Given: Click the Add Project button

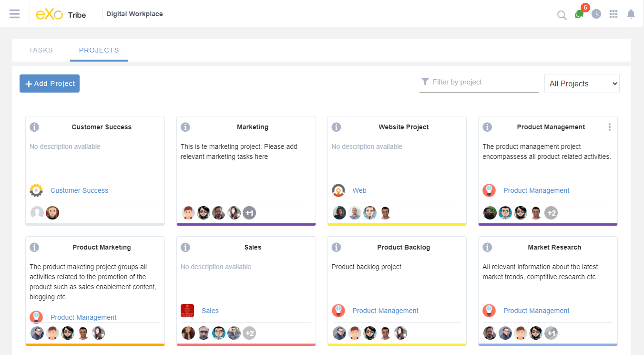Looking at the screenshot, I should [50, 84].
